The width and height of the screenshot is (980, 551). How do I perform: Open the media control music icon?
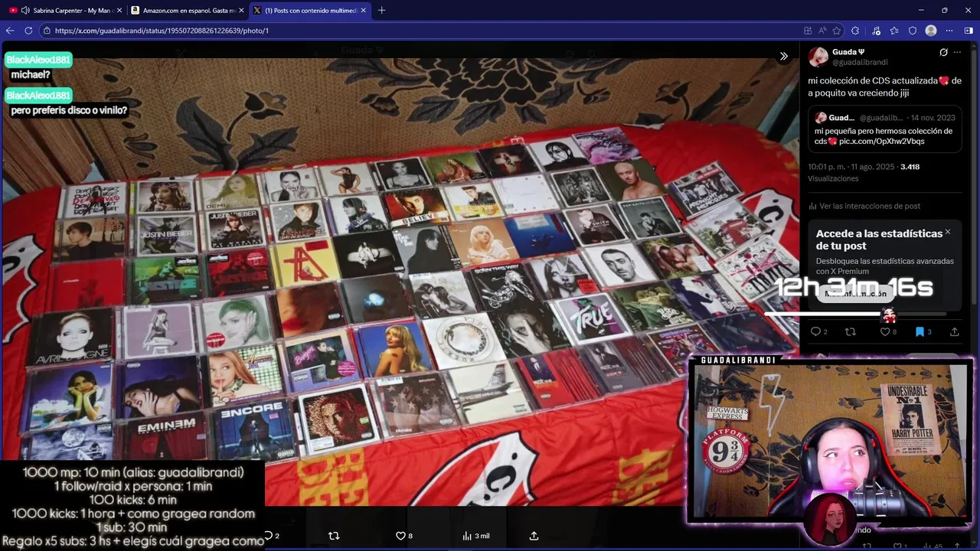[875, 31]
